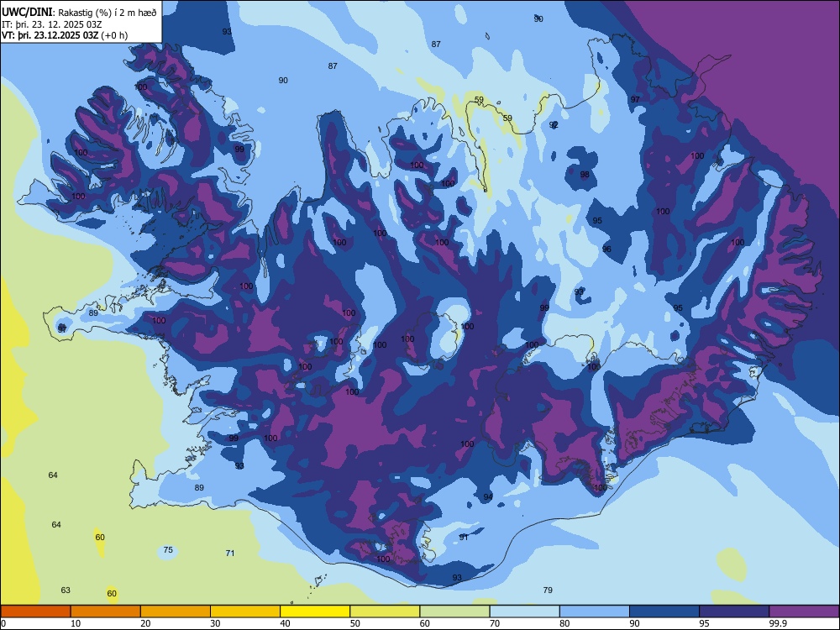Click the humidity value 79 over the sea
This screenshot has width=840, height=630.
point(548,590)
